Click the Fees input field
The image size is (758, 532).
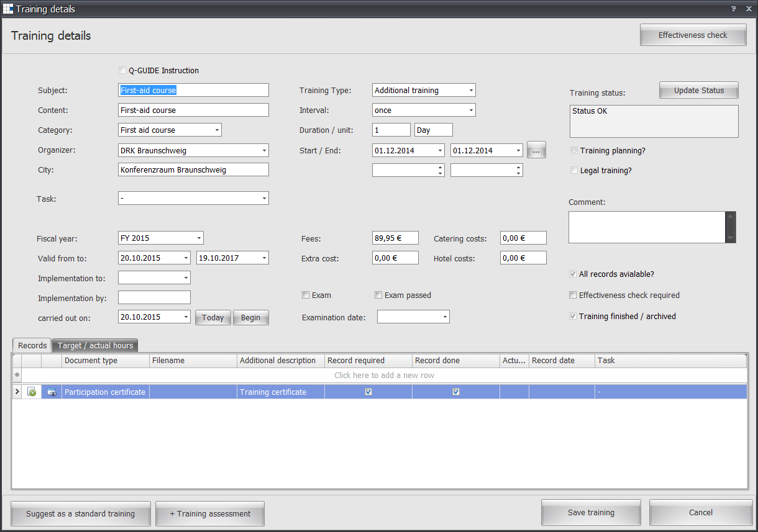point(395,238)
